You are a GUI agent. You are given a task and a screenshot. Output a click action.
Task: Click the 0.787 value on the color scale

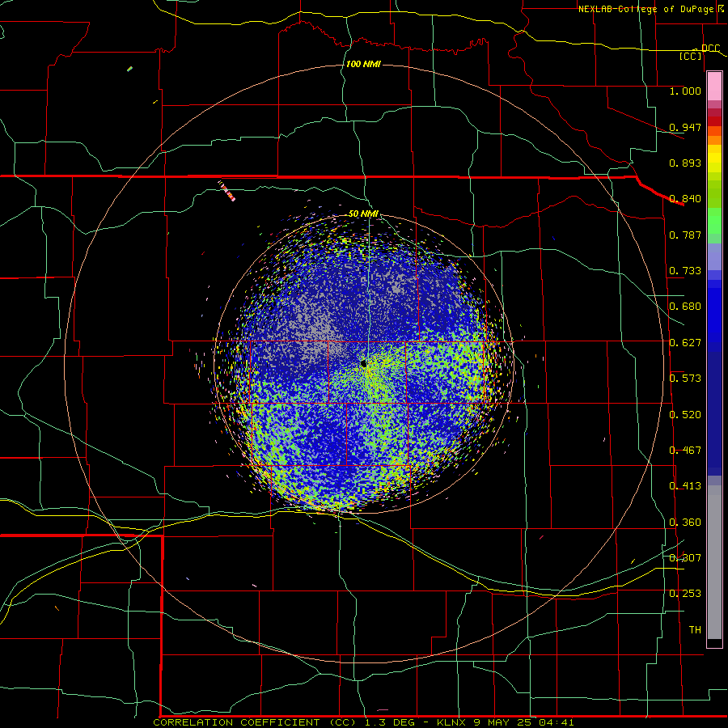point(685,235)
